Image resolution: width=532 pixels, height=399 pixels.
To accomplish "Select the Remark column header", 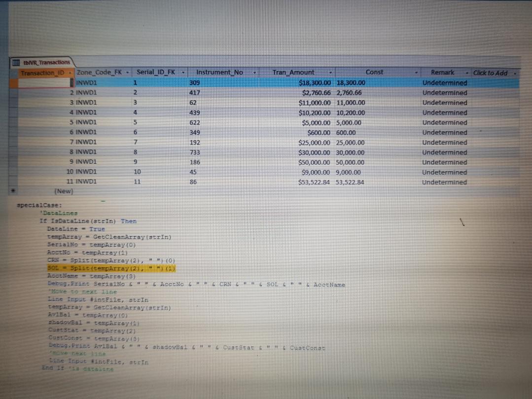I will click(446, 73).
